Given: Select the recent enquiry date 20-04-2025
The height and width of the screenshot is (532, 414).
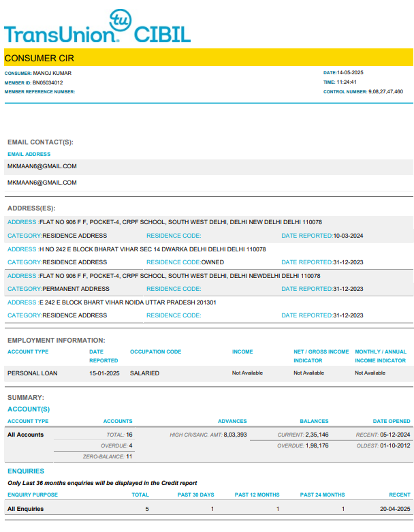Looking at the screenshot, I should [x=395, y=509].
